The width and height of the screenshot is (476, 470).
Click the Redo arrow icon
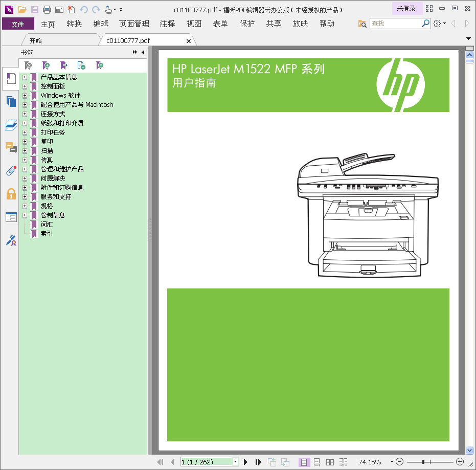(x=96, y=10)
